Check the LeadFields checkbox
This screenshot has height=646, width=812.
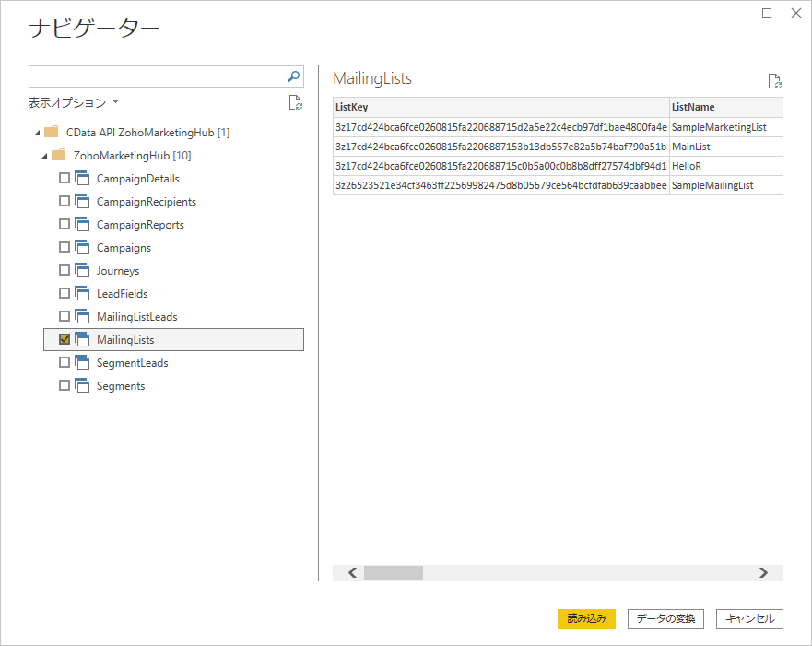[x=65, y=293]
